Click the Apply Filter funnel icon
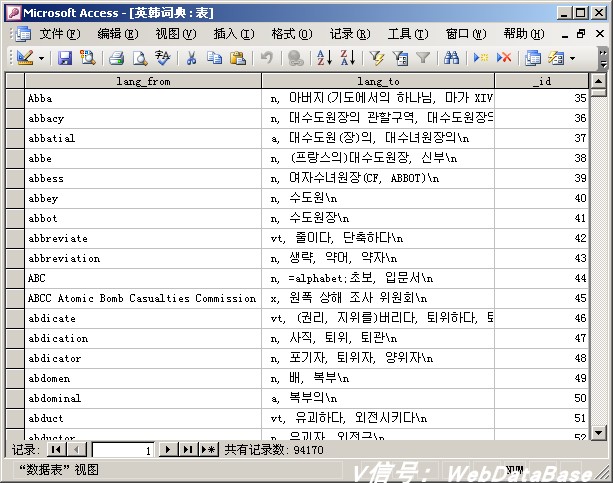The height and width of the screenshot is (483, 613). pos(423,58)
